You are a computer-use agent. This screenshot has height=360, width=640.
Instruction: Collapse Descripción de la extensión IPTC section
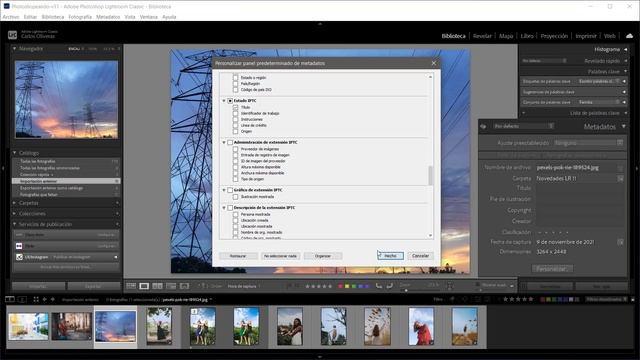(224, 208)
